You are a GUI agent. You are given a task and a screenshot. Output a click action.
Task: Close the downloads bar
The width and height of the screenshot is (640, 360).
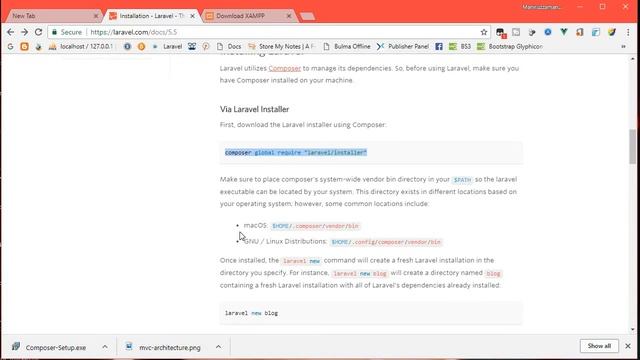(x=628, y=346)
